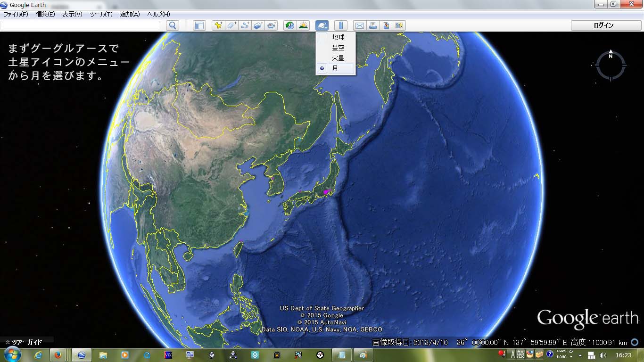Add a placemark with the pushpin icon
The width and height of the screenshot is (644, 362).
tap(218, 25)
